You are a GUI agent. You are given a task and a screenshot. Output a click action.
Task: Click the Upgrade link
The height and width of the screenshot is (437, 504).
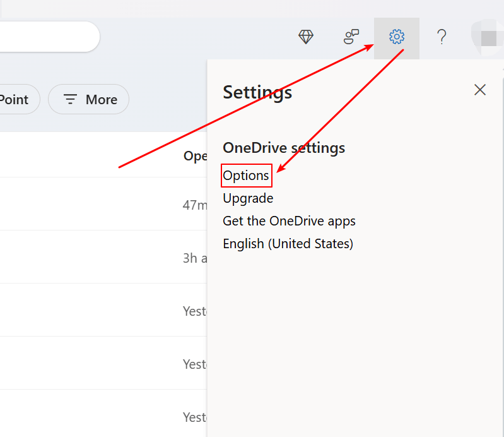248,198
